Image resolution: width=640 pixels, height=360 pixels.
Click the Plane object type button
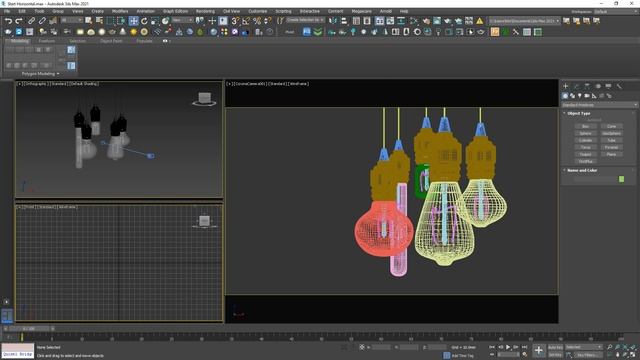click(611, 154)
